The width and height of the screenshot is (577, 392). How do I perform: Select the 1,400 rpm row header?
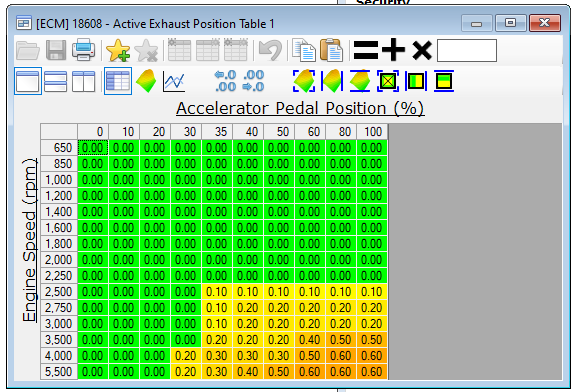click(59, 212)
